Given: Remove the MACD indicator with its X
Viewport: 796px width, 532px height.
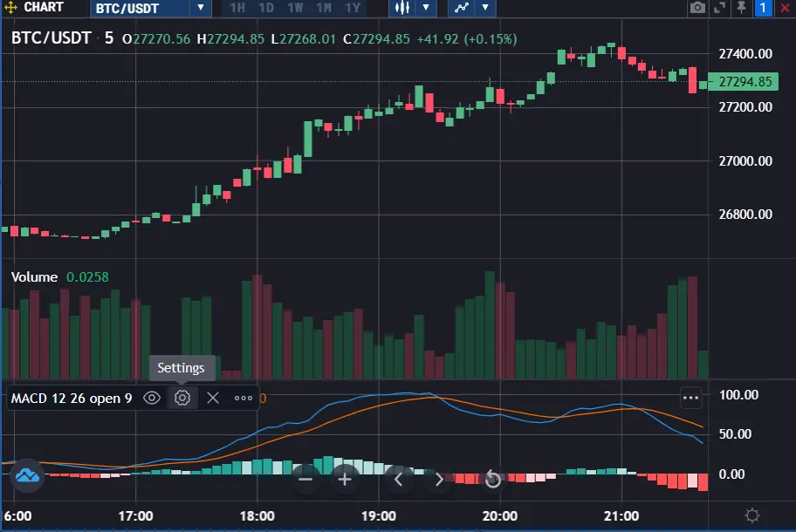Looking at the screenshot, I should pos(213,398).
